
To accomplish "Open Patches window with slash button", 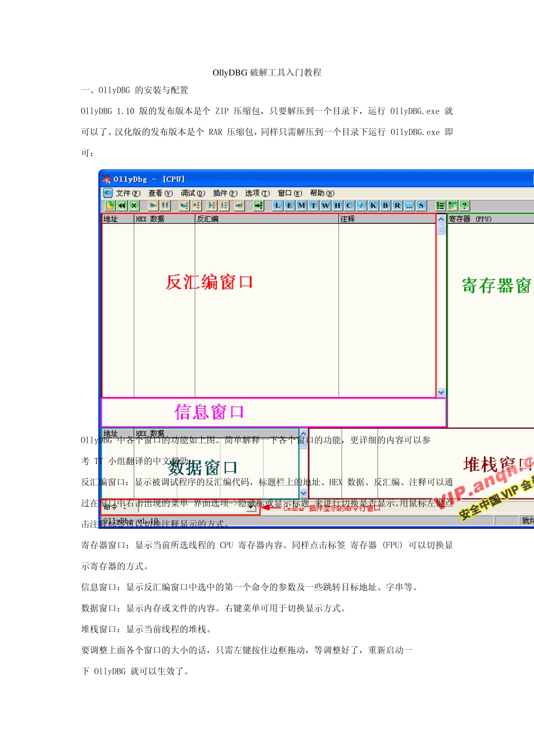I will [361, 205].
